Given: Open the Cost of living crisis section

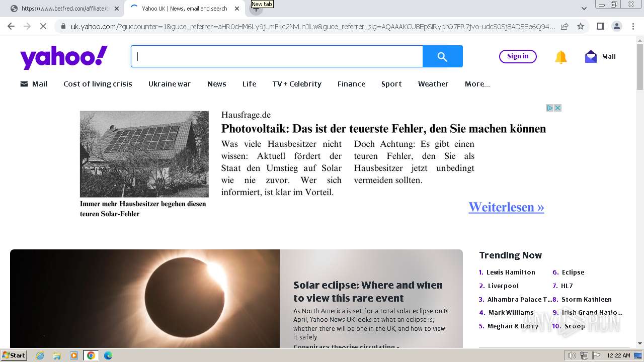Looking at the screenshot, I should tap(98, 84).
